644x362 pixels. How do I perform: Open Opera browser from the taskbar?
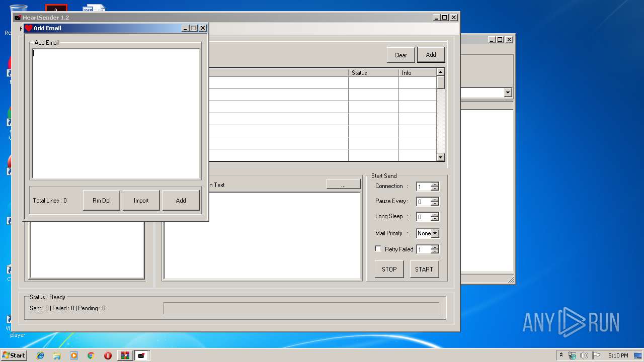108,355
